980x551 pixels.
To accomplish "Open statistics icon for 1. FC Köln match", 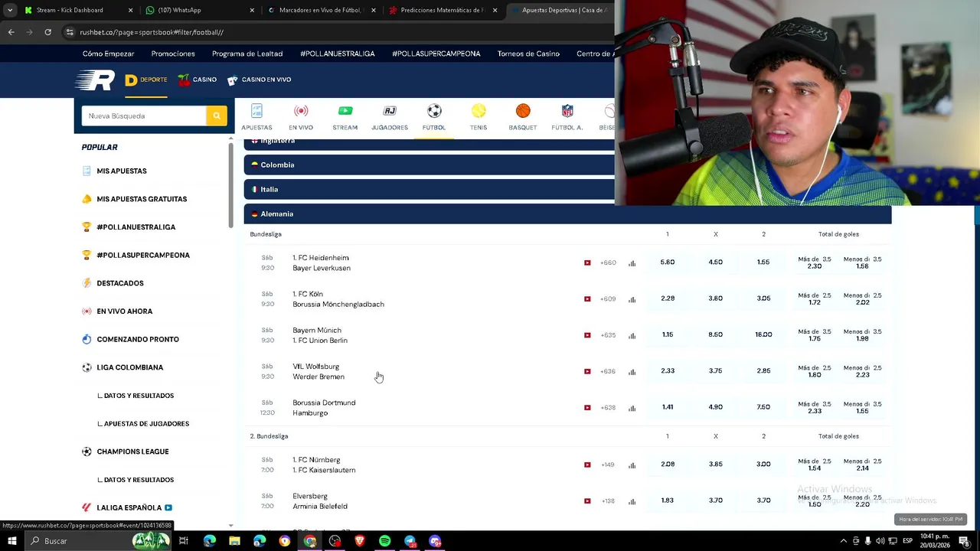I will (x=632, y=299).
